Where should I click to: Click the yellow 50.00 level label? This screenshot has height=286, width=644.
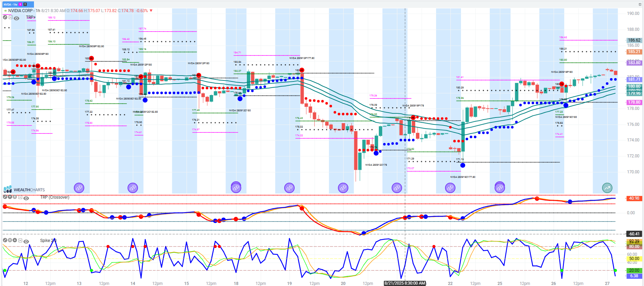[x=634, y=259]
